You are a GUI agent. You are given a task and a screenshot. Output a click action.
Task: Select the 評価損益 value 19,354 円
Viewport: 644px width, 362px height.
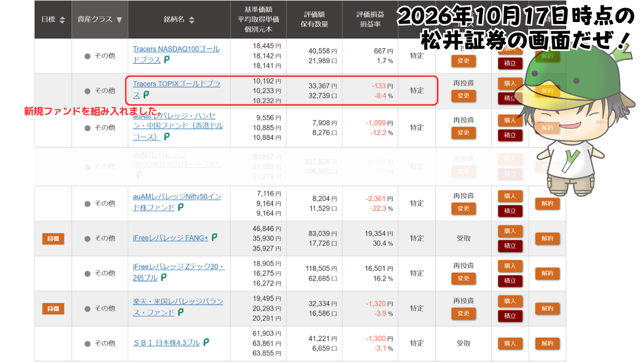[378, 234]
